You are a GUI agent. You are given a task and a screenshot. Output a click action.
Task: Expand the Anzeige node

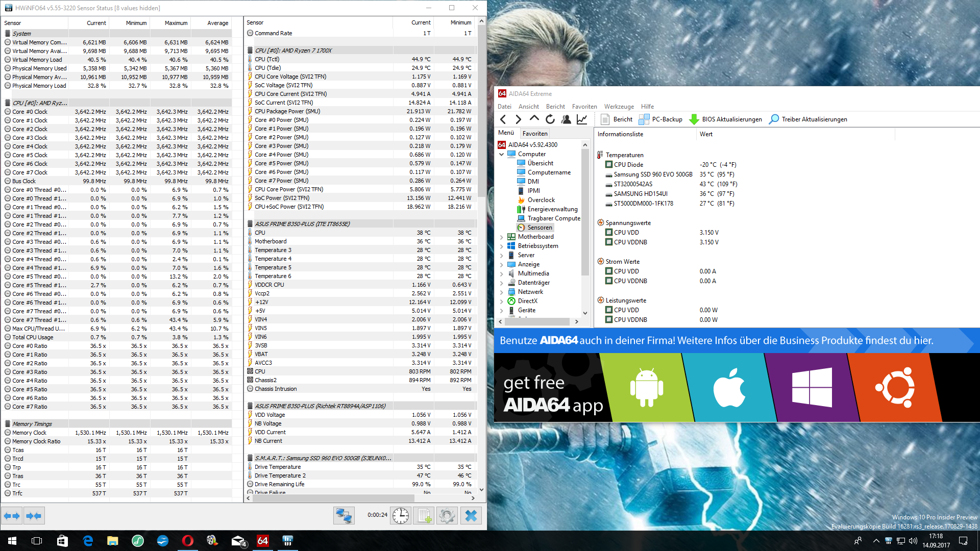pos(501,264)
